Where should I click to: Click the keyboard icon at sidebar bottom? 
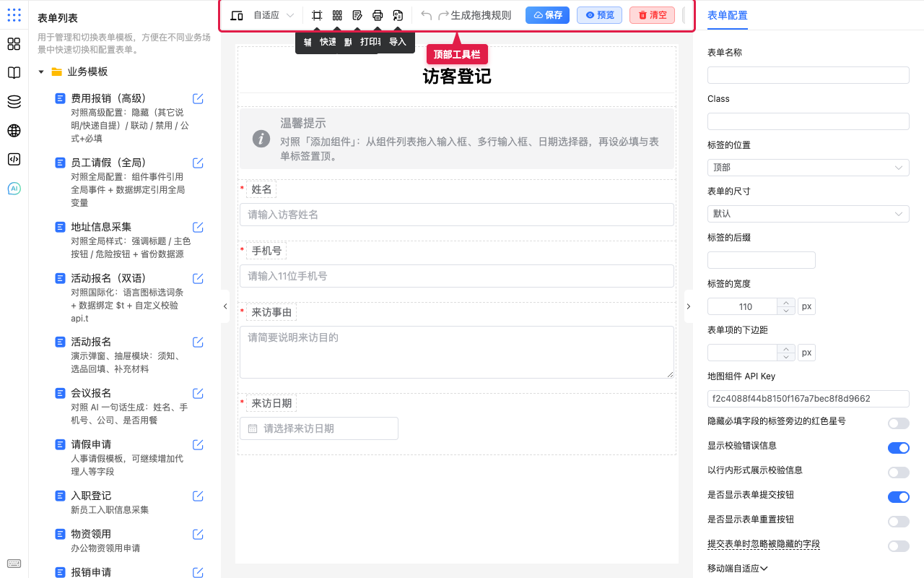14,564
